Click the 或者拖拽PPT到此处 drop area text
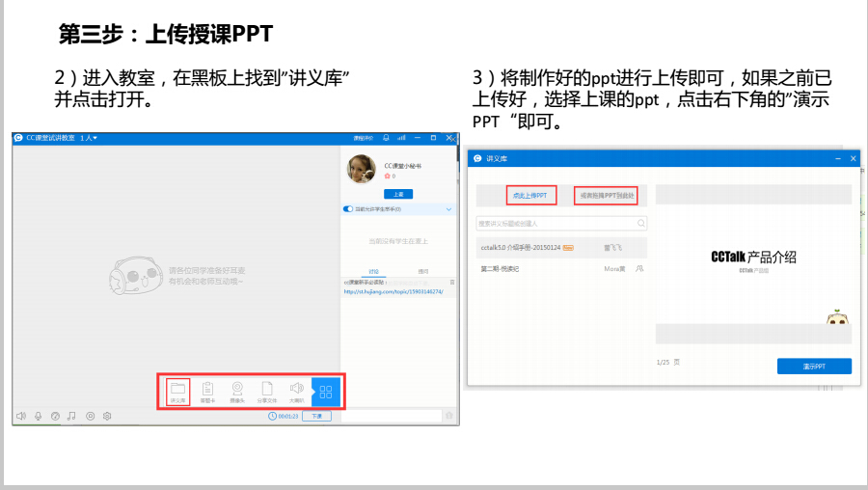 pos(607,196)
